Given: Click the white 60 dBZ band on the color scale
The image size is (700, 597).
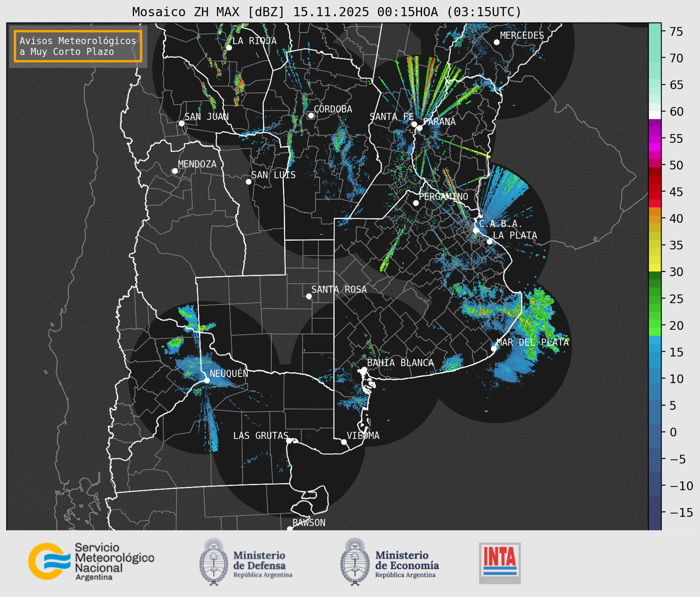Looking at the screenshot, I should tap(654, 115).
